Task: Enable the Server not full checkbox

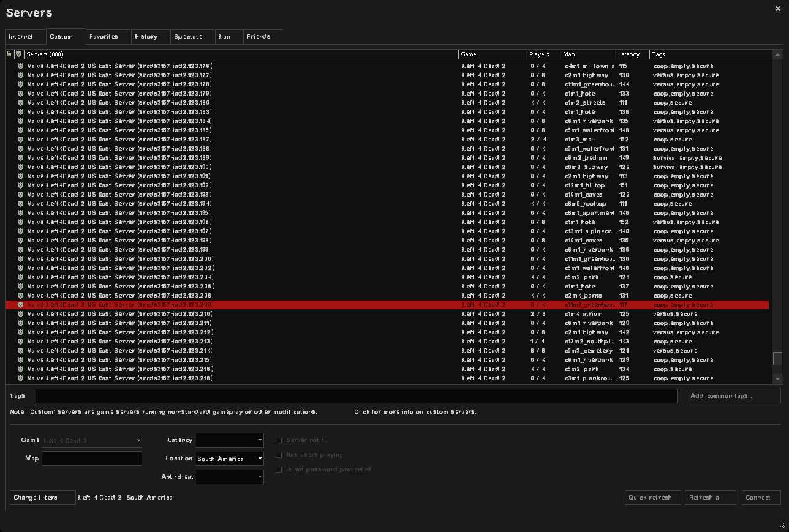Action: [x=279, y=440]
